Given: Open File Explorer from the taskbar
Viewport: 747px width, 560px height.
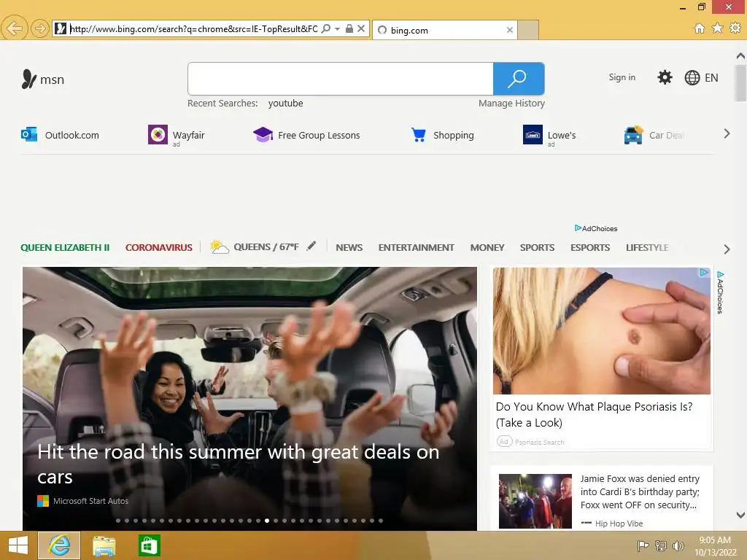Looking at the screenshot, I should tap(104, 545).
